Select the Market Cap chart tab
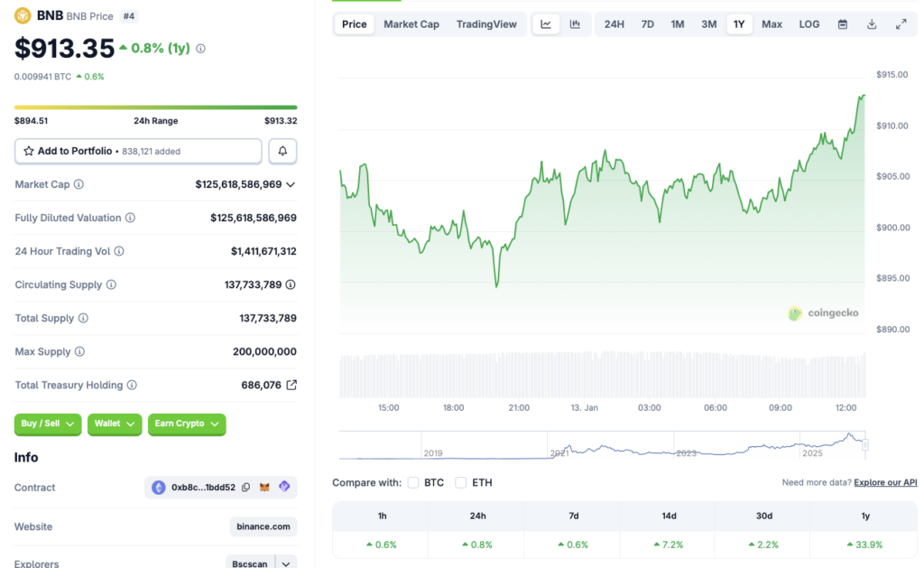924x568 pixels. 411,24
